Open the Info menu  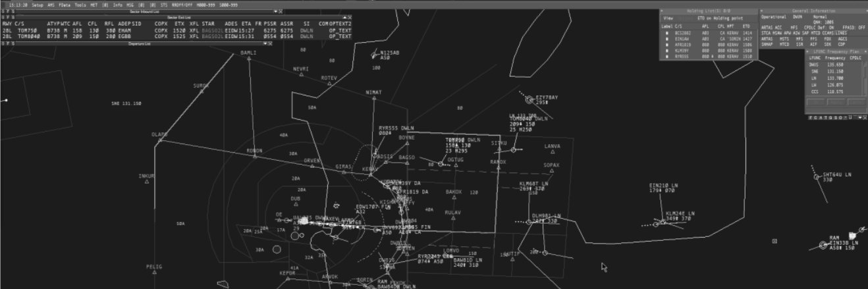[117, 5]
